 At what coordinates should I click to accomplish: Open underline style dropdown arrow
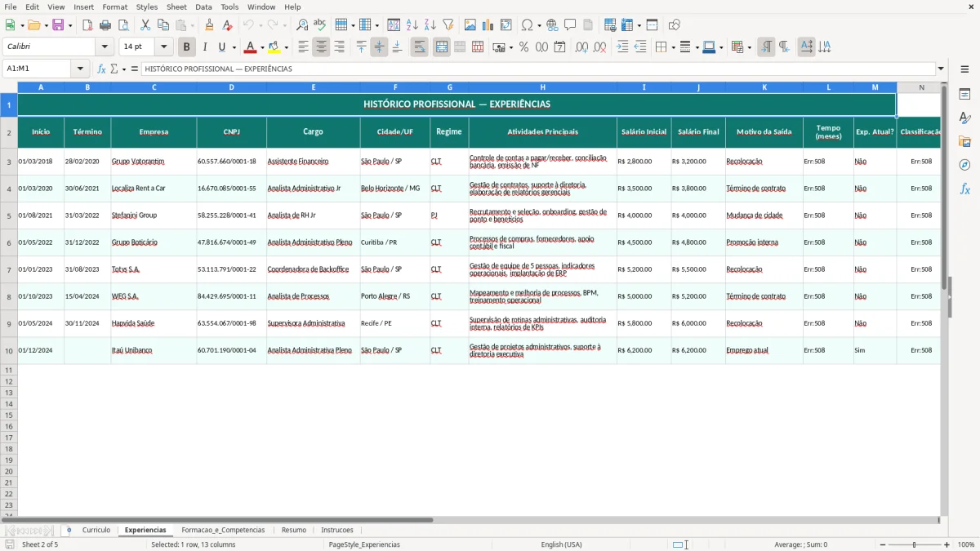234,47
